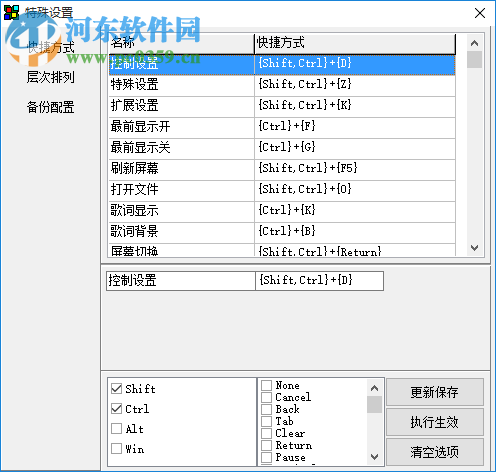
Task: Click the {Ctrl}+{K} shortcut cell
Action: tap(355, 211)
